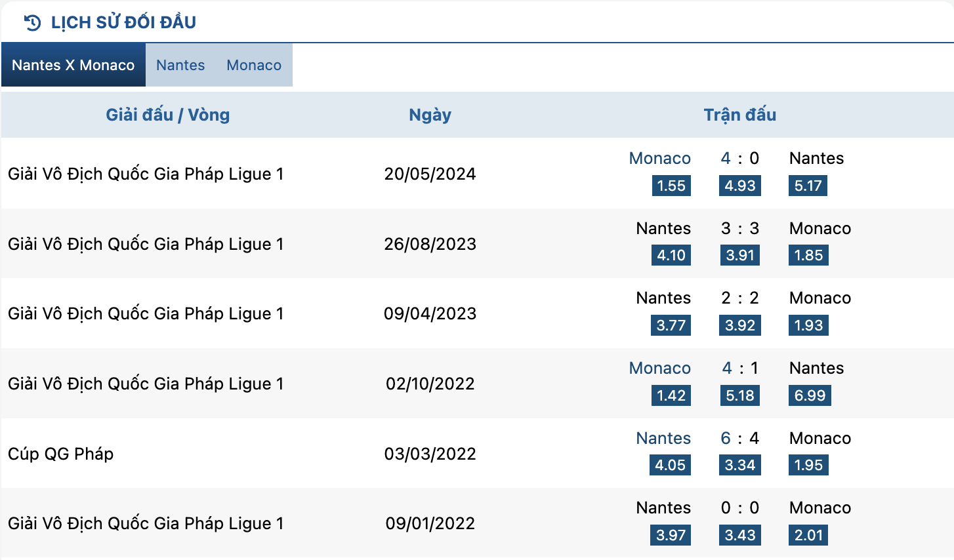This screenshot has width=954, height=560.
Task: Click Nantes home team in 09/04/2023 match
Action: [663, 298]
